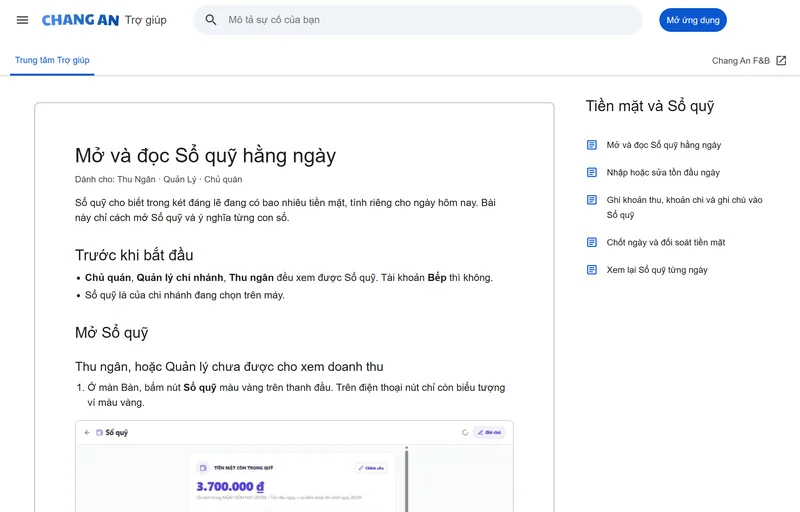
Task: Click the CHANG AN logo
Action: [x=80, y=20]
